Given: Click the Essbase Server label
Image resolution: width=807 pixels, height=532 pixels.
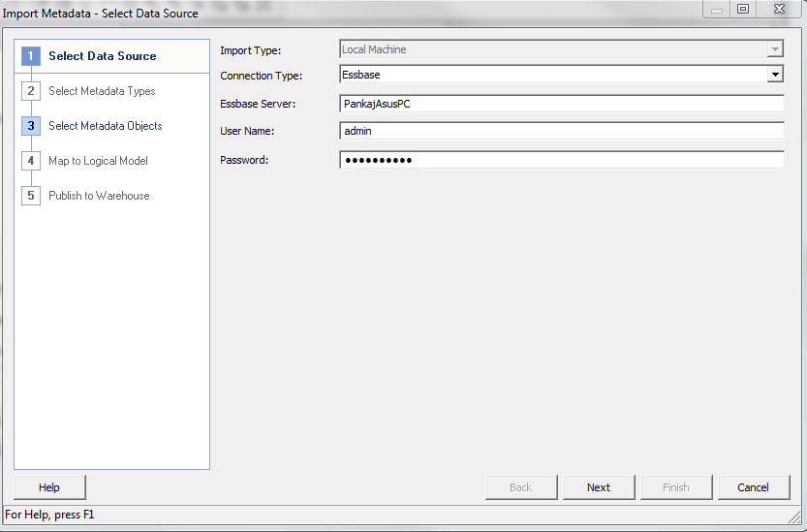Looking at the screenshot, I should pyautogui.click(x=258, y=104).
